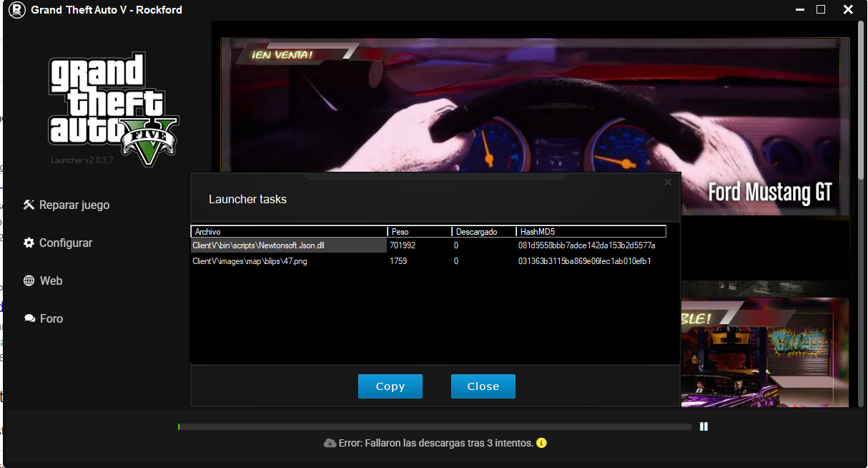Click the yellow error info icon
868x468 pixels.
tap(541, 443)
